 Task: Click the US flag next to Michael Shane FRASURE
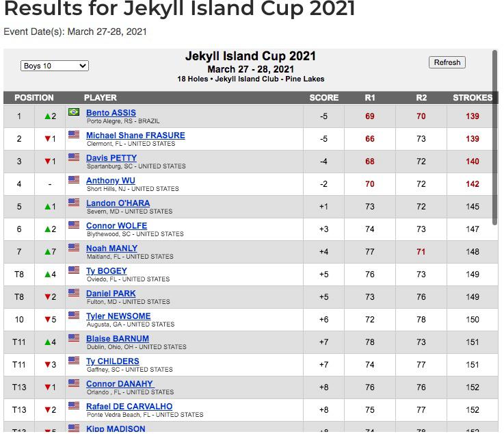click(74, 134)
